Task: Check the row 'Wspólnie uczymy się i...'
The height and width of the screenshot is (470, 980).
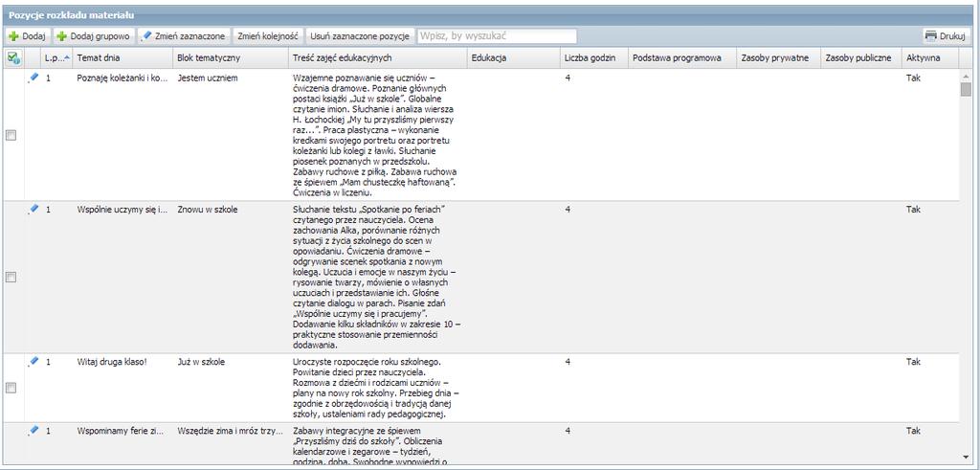Action: (x=11, y=277)
